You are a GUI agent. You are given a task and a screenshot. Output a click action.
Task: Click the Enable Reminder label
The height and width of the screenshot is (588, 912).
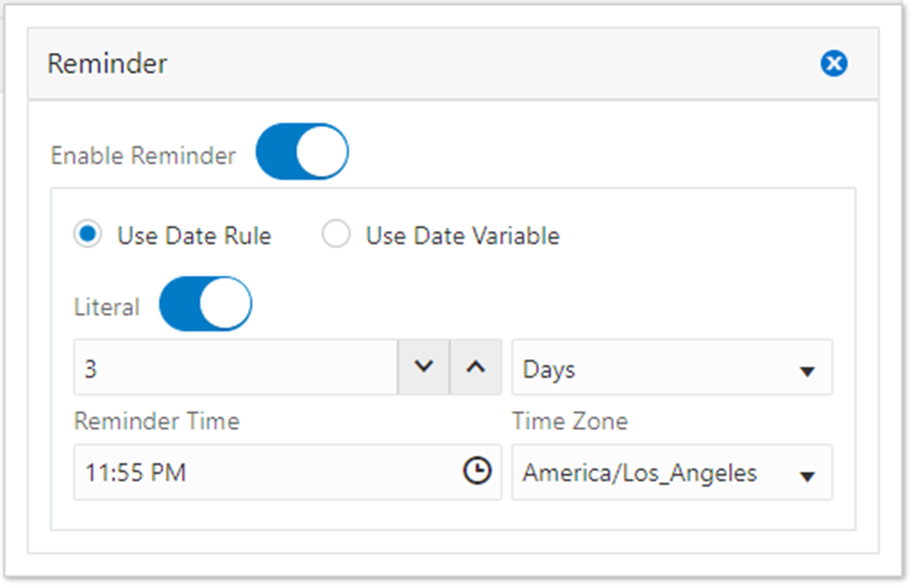(143, 155)
